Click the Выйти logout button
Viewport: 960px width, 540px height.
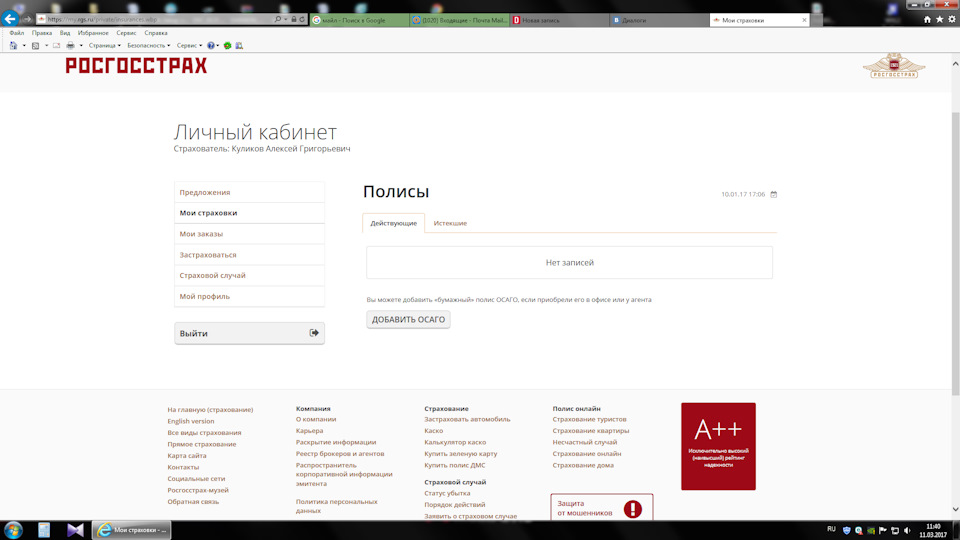click(249, 333)
